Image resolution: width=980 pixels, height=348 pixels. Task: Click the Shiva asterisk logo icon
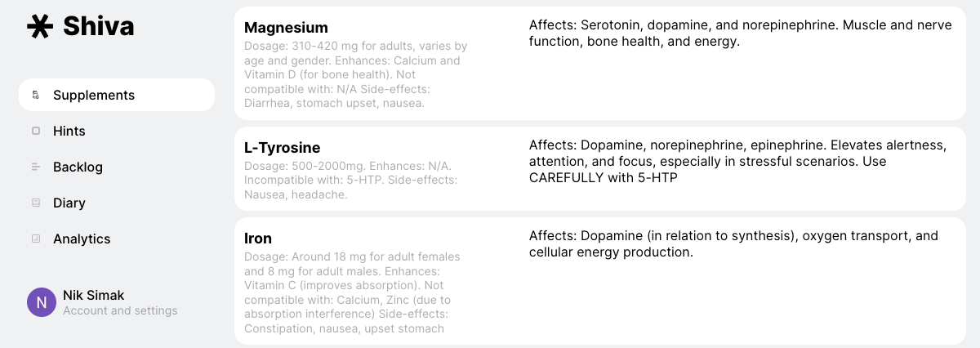(x=40, y=27)
